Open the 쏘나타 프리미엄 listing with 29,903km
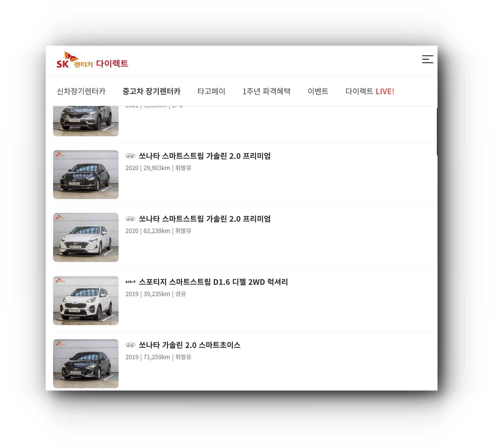The height and width of the screenshot is (448, 495). tap(205, 156)
